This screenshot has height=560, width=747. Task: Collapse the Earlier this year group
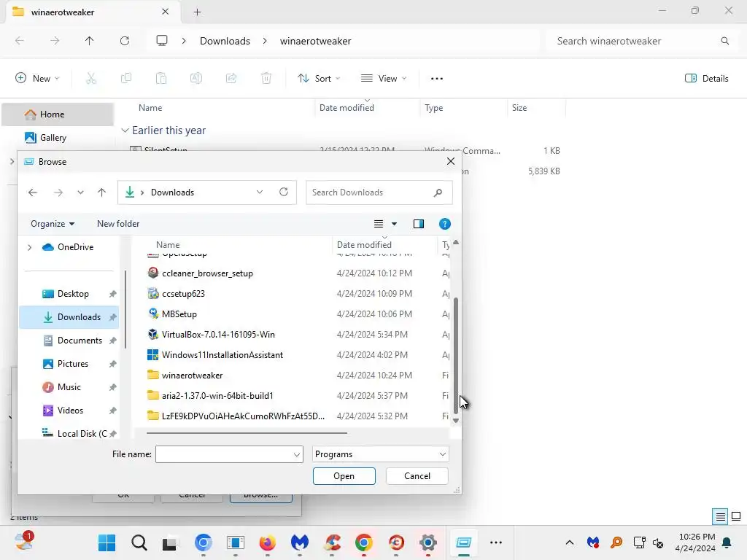[125, 131]
